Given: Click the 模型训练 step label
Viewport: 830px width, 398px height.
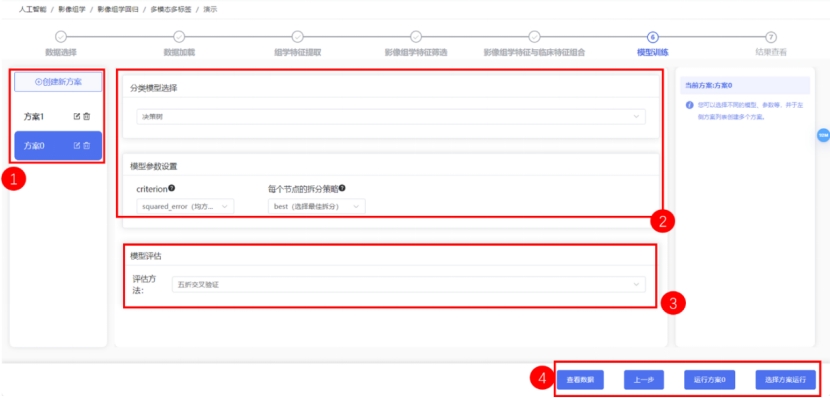Looking at the screenshot, I should 652,52.
